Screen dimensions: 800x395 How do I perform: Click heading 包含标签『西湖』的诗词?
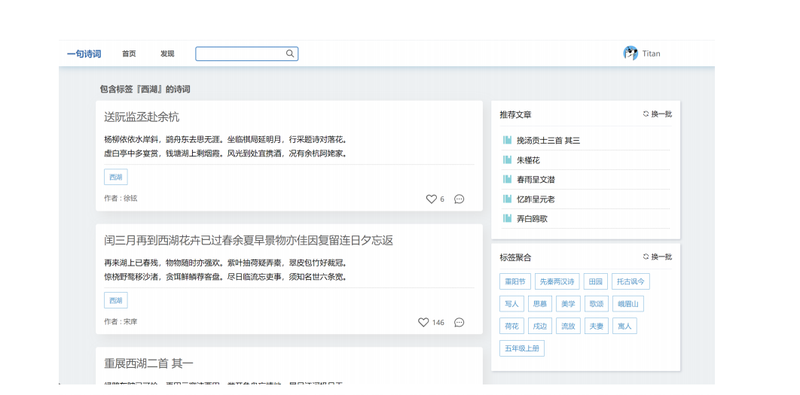[145, 89]
